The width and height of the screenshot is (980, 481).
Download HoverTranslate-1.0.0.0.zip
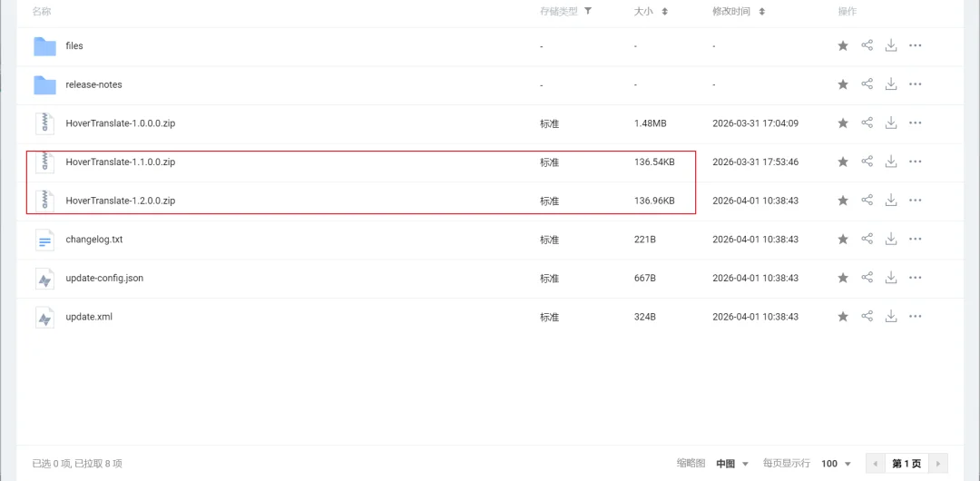click(891, 123)
